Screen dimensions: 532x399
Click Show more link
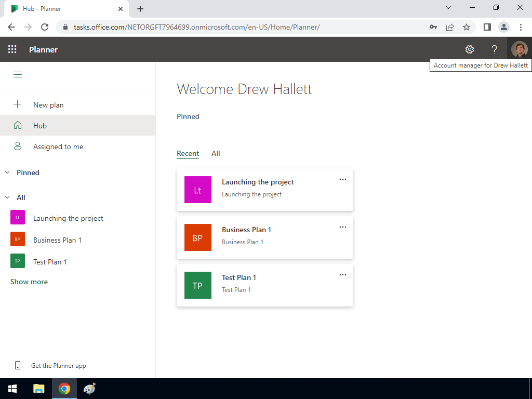[x=29, y=282]
